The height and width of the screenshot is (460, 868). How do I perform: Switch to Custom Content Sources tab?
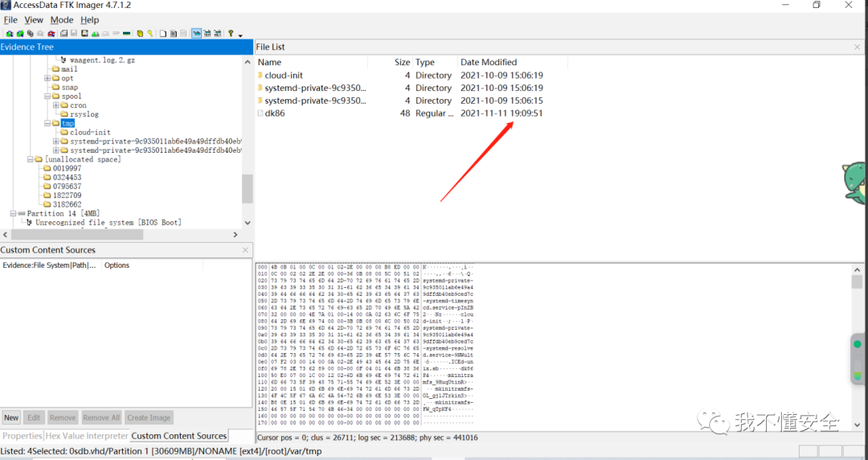178,436
